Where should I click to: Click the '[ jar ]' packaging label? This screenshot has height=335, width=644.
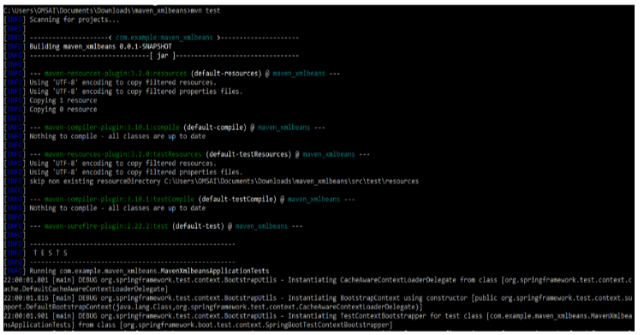coord(163,56)
